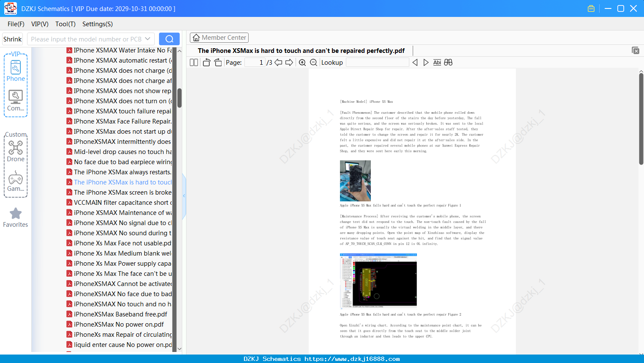
Task: Go to the next PDF page arrow
Action: coord(289,63)
